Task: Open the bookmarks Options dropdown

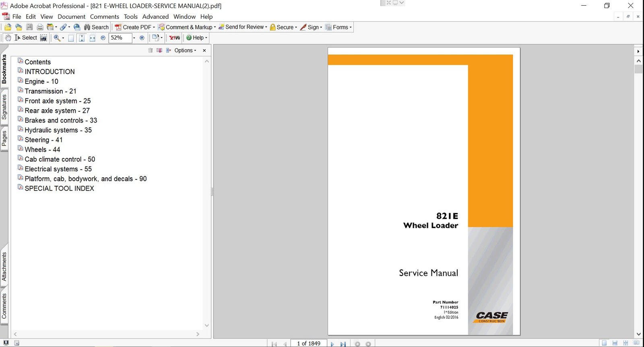Action: (185, 50)
